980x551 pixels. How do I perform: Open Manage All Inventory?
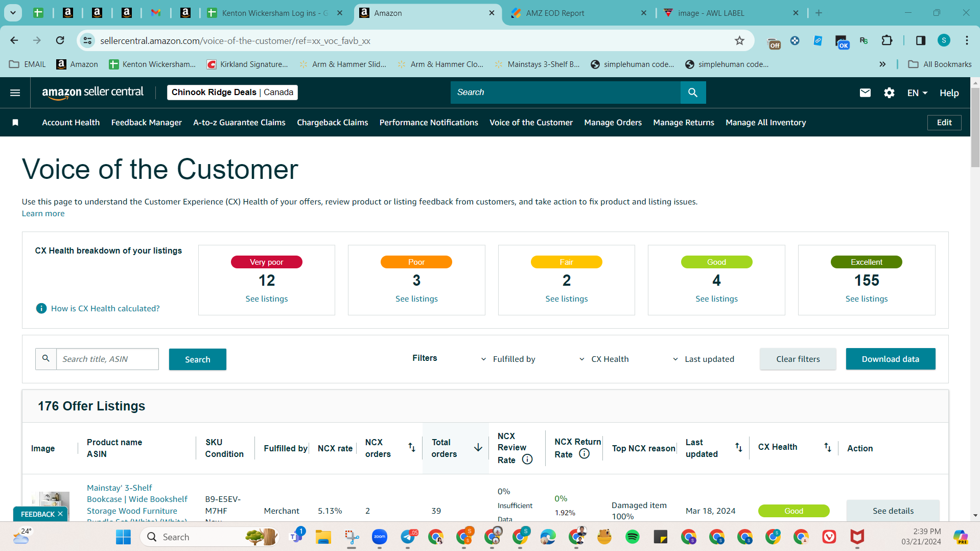coord(765,123)
